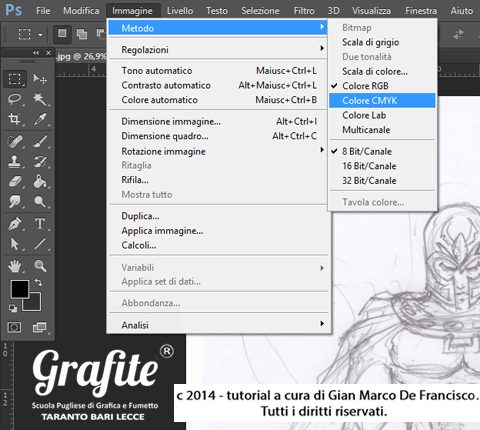480x430 pixels.
Task: Select the Clone Stamp tool
Action: [x=15, y=162]
